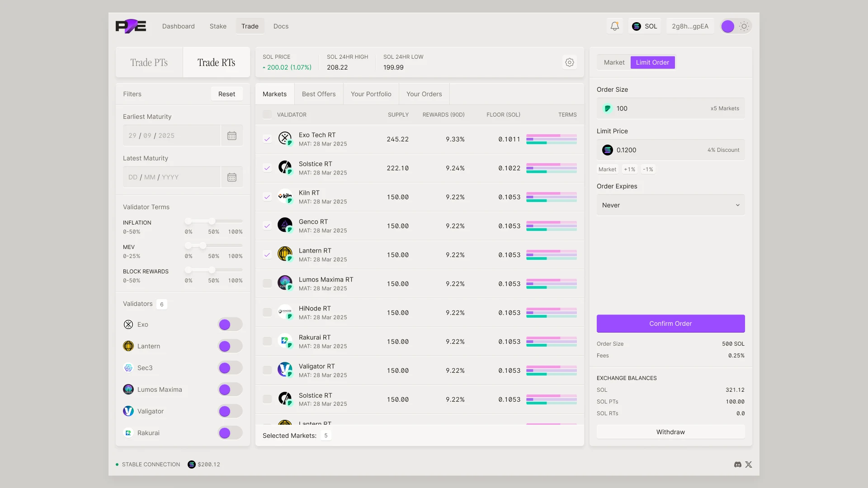Click the PYE logo
The width and height of the screenshot is (868, 488).
[x=131, y=26]
